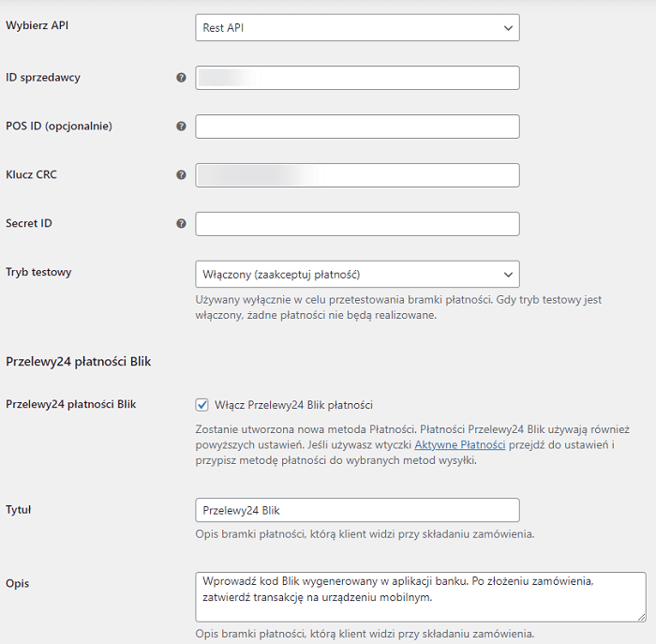Expand the Tryb testowy dropdown
This screenshot has height=644, width=656.
[x=357, y=274]
